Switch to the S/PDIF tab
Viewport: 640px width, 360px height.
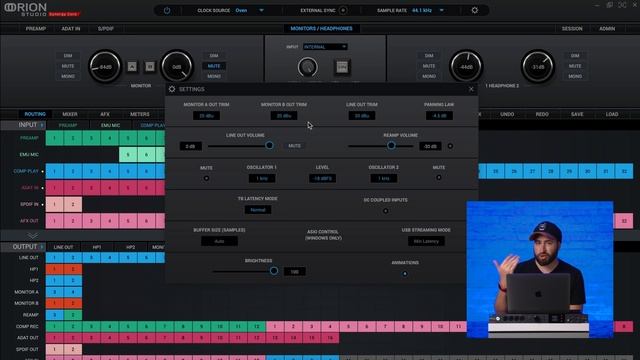[x=106, y=29]
